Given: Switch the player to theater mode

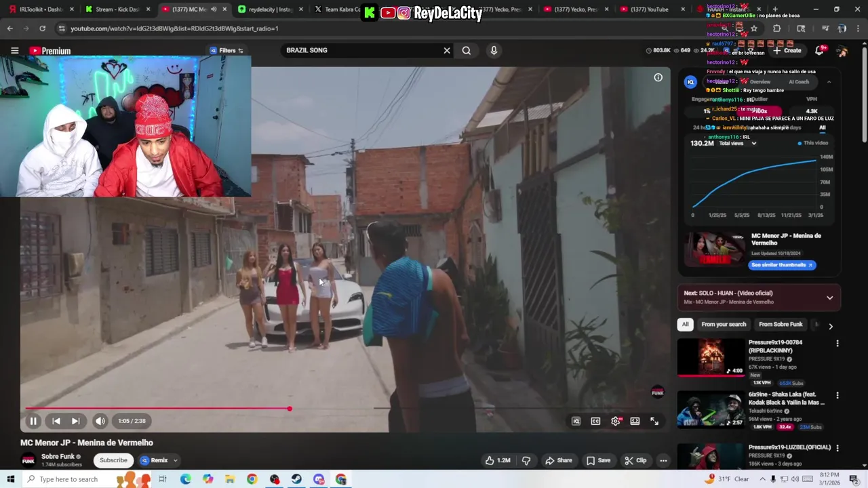Looking at the screenshot, I should [635, 421].
